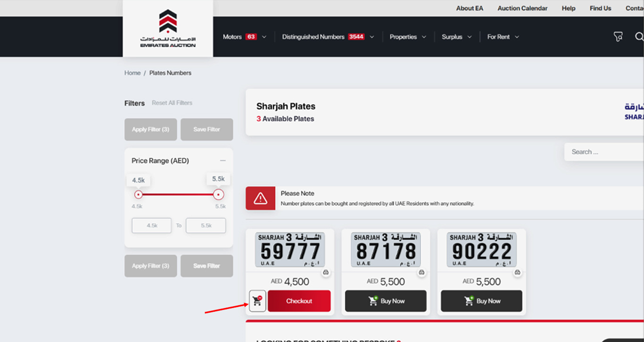Click Reset All Filters

(172, 103)
